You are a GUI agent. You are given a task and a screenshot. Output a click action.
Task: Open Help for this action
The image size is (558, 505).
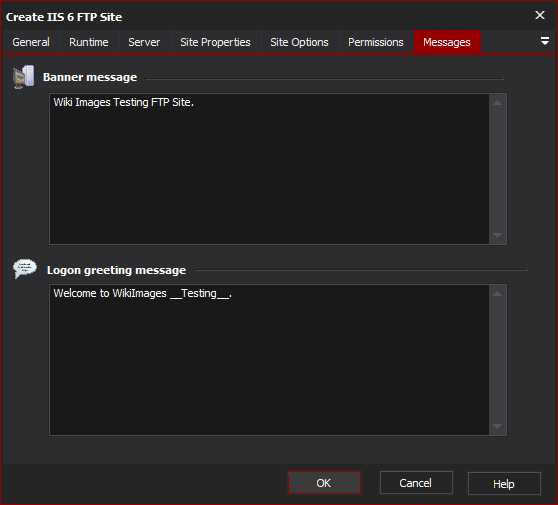(x=504, y=484)
